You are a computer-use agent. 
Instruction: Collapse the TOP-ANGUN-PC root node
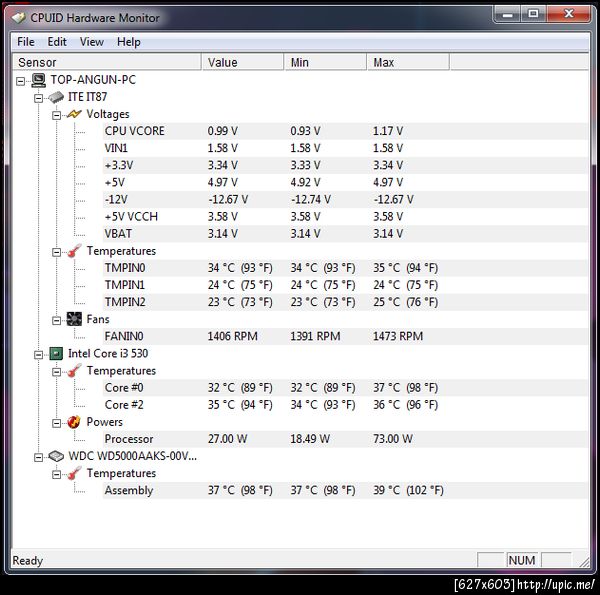pyautogui.click(x=20, y=81)
